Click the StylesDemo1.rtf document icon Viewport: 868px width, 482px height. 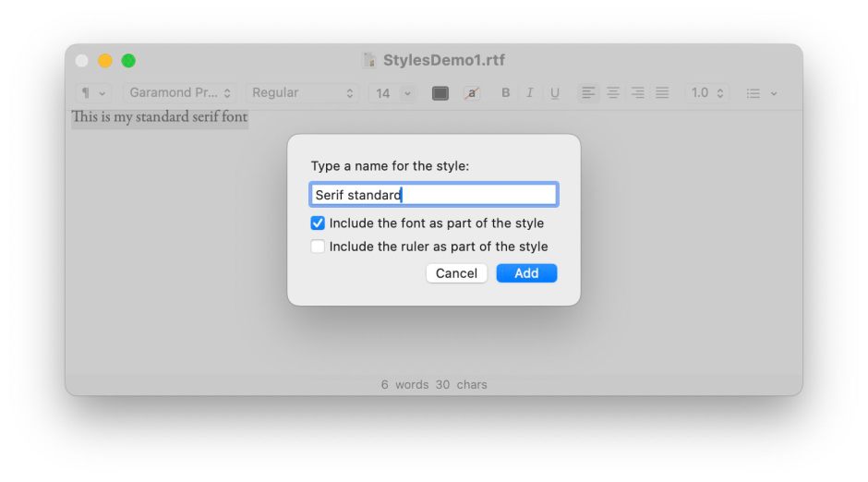pos(369,61)
